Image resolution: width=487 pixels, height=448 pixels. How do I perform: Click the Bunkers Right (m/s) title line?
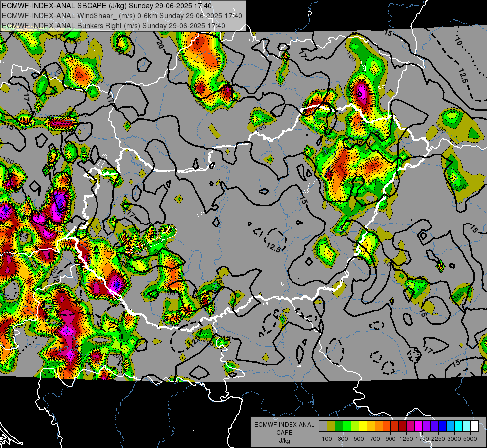pos(114,26)
